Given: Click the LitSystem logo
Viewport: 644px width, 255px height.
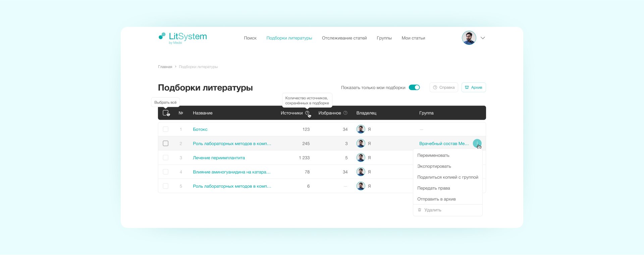Looking at the screenshot, I should [182, 38].
